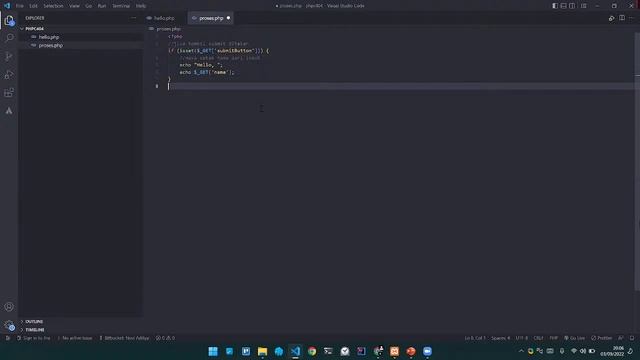
Task: Click the Sign in to Jira status item
Action: [33, 338]
